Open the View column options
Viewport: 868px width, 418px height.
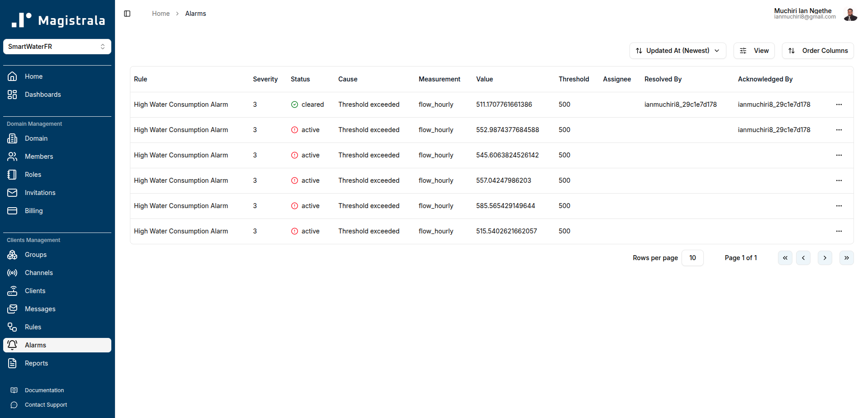pyautogui.click(x=754, y=51)
